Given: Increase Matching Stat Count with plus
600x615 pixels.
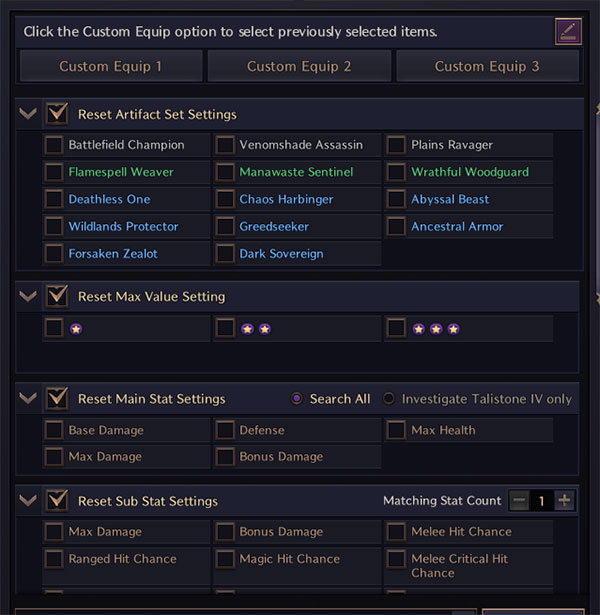Looking at the screenshot, I should [x=565, y=501].
